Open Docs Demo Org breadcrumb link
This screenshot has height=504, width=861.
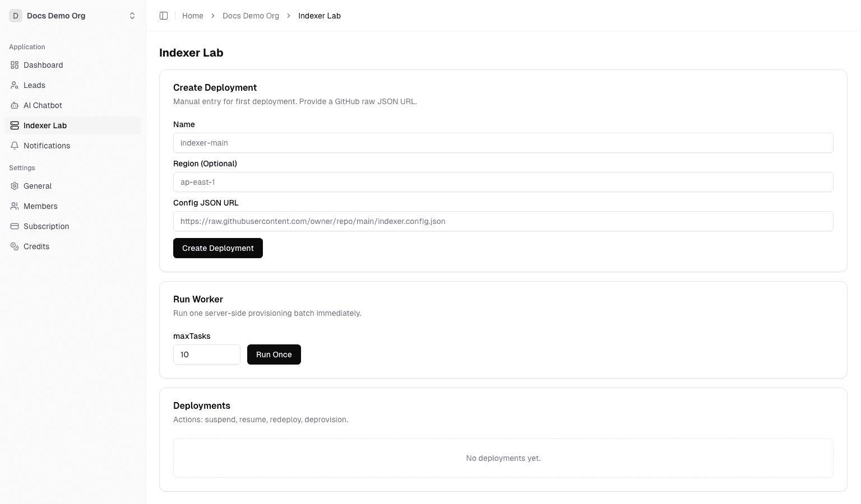pos(251,16)
